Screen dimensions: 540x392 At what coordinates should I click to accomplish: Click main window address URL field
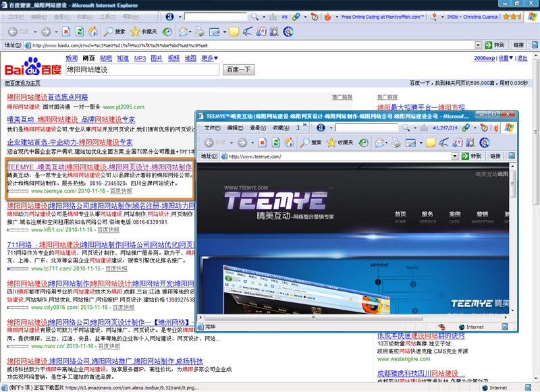coord(253,45)
